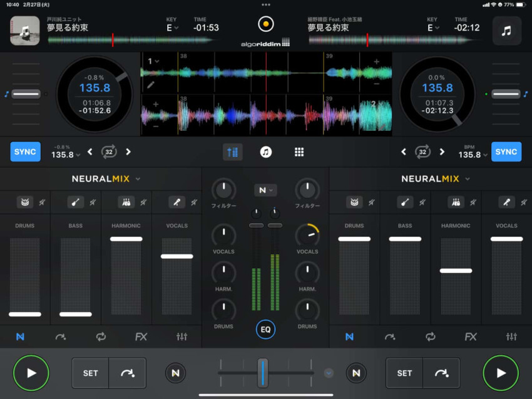Open the music library button at top right
The width and height of the screenshot is (532, 399).
[x=506, y=31]
